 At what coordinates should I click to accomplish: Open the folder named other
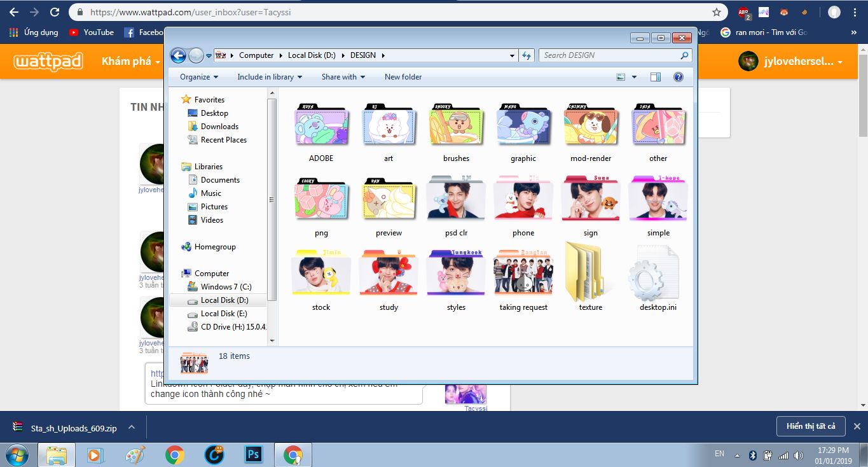[658, 132]
